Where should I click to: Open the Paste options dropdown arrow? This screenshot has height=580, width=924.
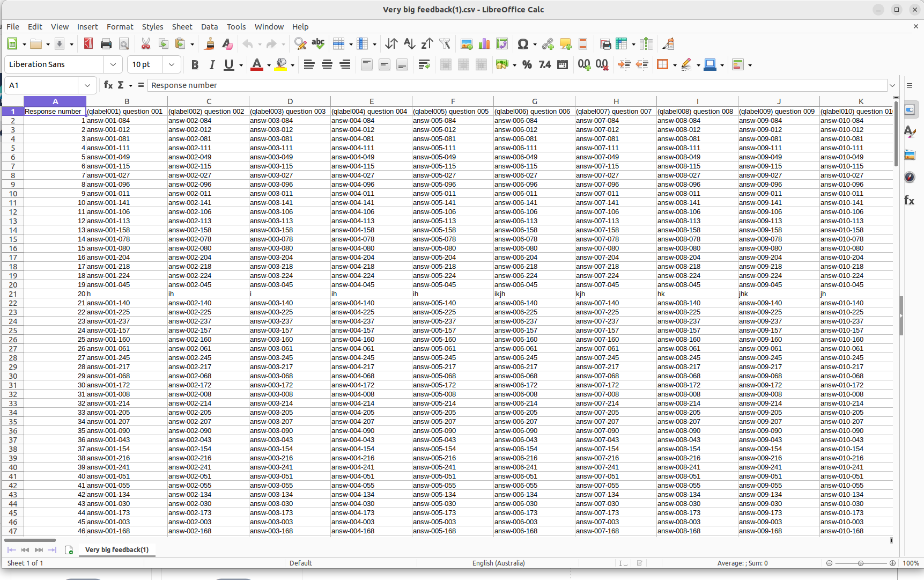pyautogui.click(x=192, y=45)
